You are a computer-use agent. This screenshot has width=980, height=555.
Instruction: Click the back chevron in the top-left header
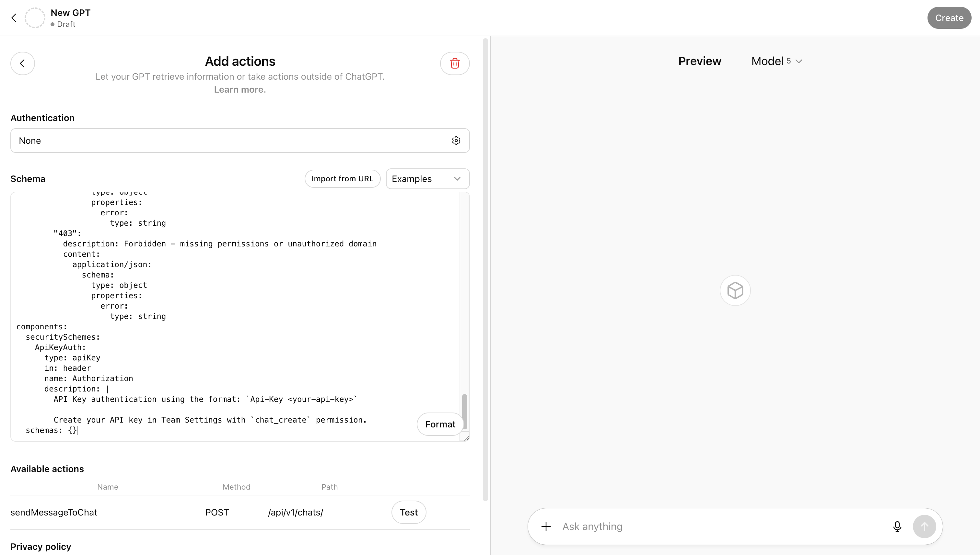pyautogui.click(x=14, y=17)
